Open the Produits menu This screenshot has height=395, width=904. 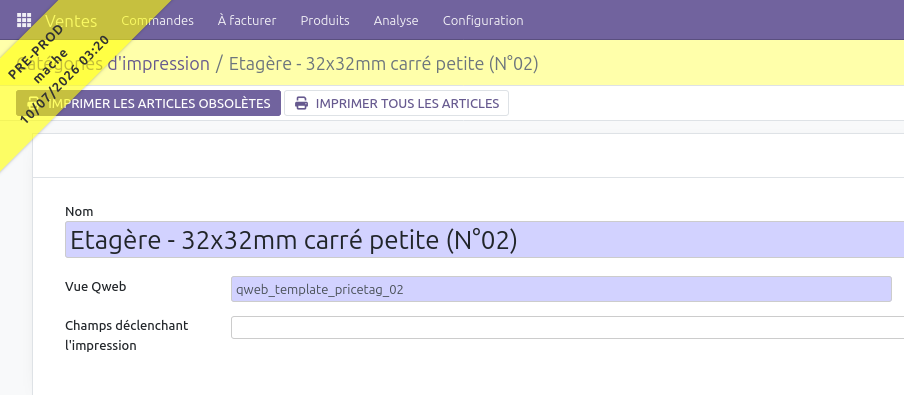[325, 20]
